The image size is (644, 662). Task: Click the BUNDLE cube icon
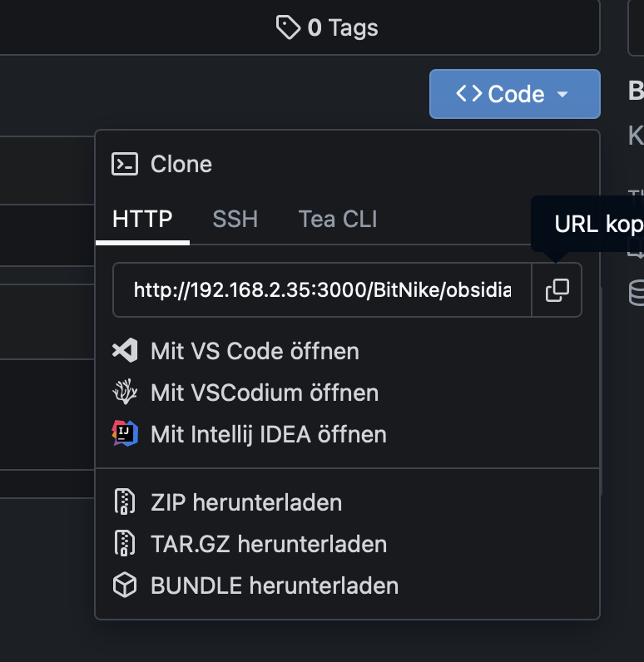click(125, 585)
